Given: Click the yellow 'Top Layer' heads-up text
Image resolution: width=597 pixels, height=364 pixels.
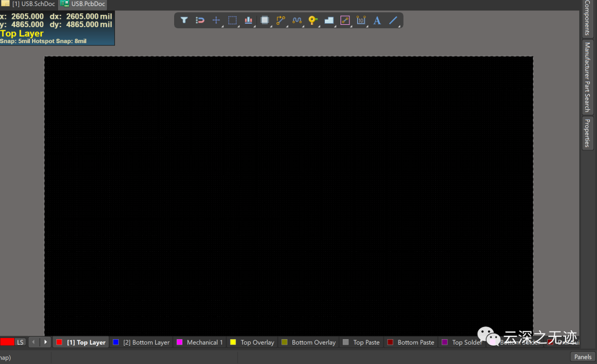Looking at the screenshot, I should [x=22, y=34].
